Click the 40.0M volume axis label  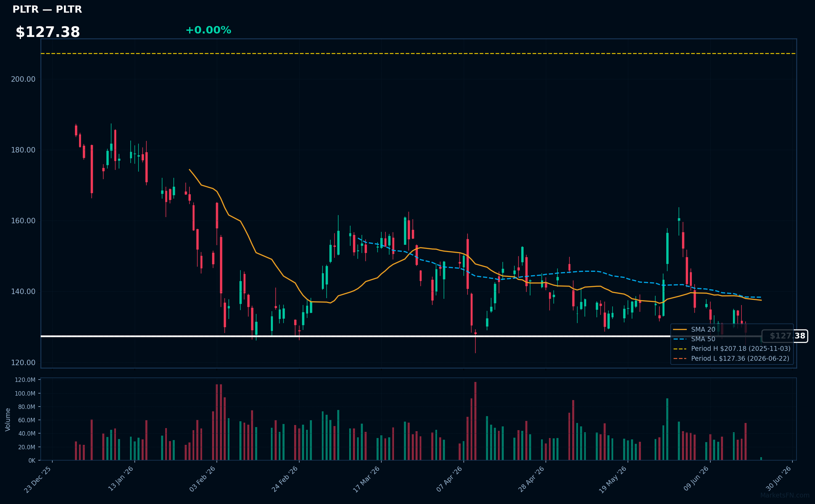pos(26,434)
